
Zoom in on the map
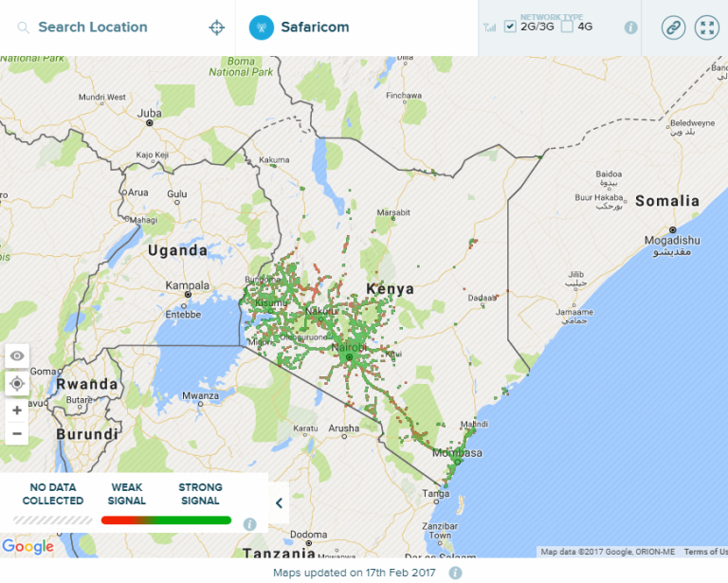[x=17, y=410]
